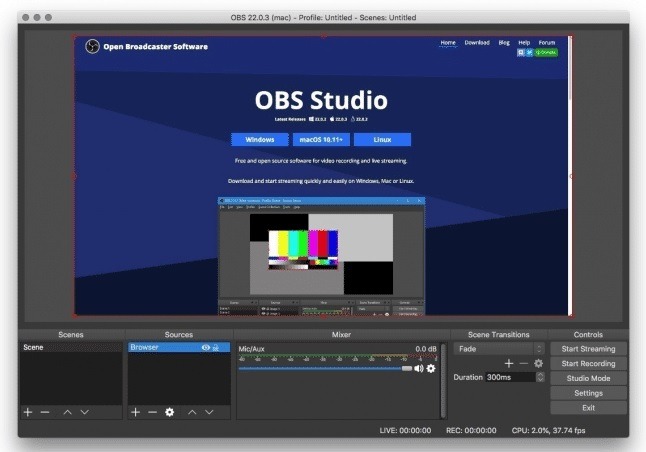Click the 0.0 dB level readout
Image resolution: width=646 pixels, height=452 pixels.
click(426, 349)
